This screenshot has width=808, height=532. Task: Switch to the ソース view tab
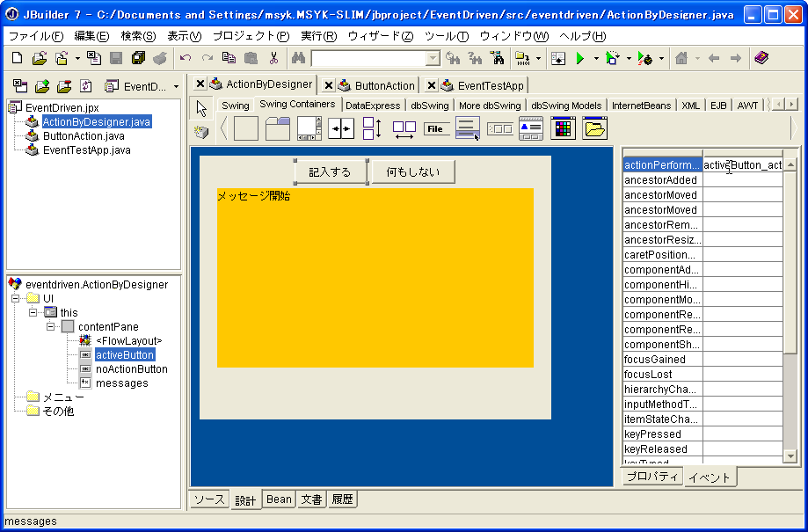(x=209, y=499)
